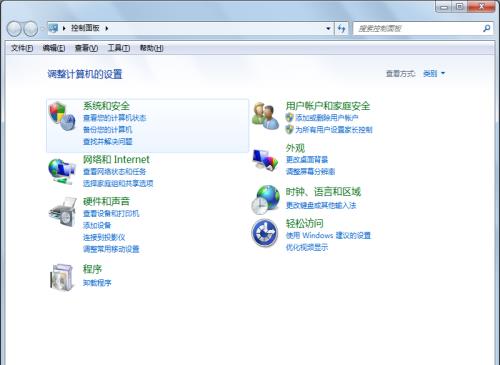Open the 查看(V) menu
This screenshot has width=500, height=365.
click(86, 48)
